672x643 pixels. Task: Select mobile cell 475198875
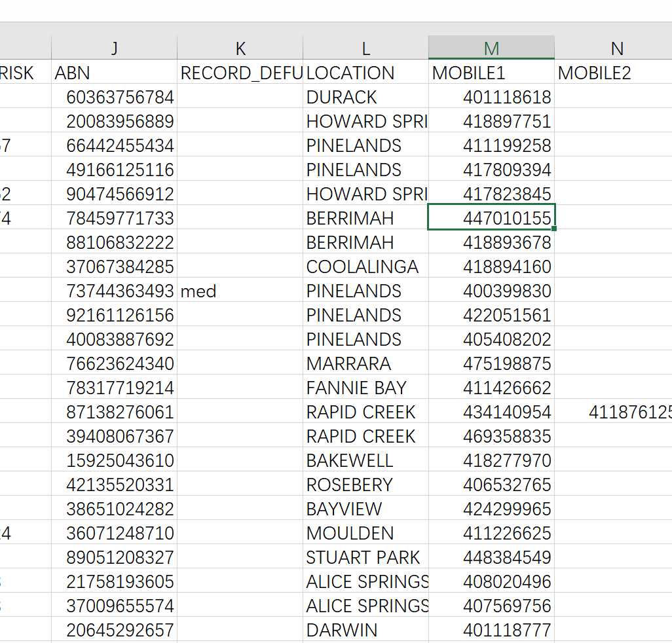(491, 362)
